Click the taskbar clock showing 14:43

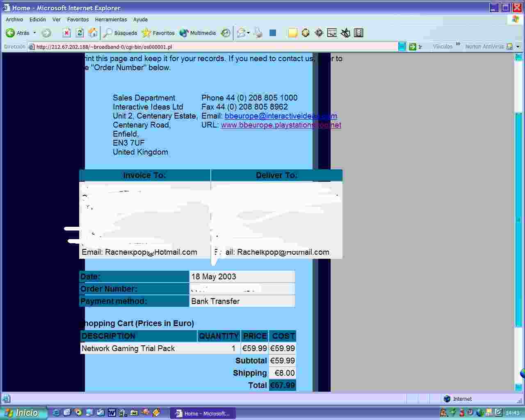pyautogui.click(x=513, y=413)
